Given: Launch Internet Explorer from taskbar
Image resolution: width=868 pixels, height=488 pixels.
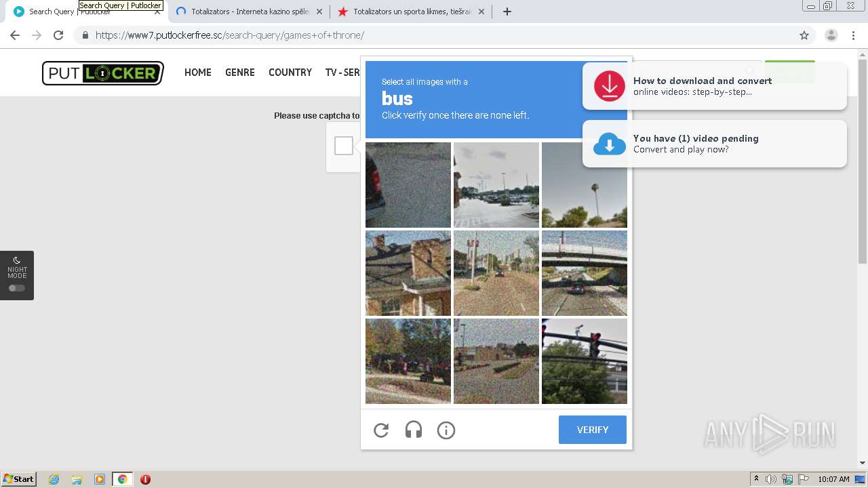Looking at the screenshot, I should 54,479.
